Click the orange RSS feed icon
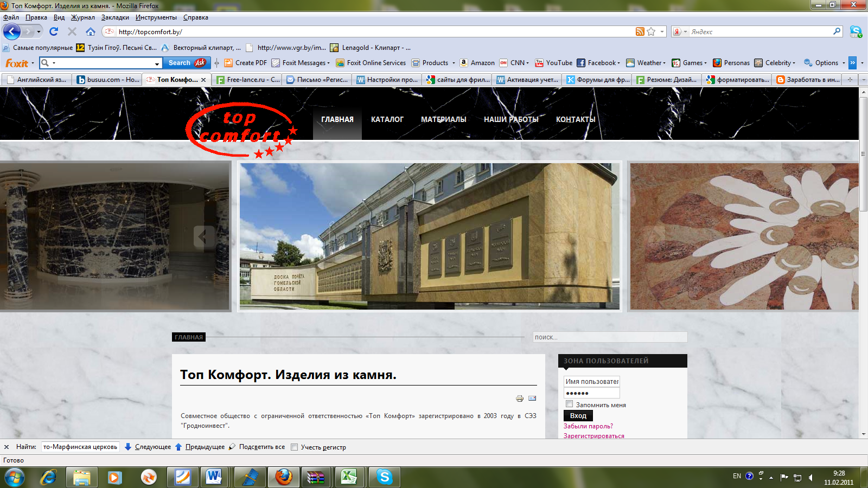The width and height of the screenshot is (868, 488). click(640, 31)
